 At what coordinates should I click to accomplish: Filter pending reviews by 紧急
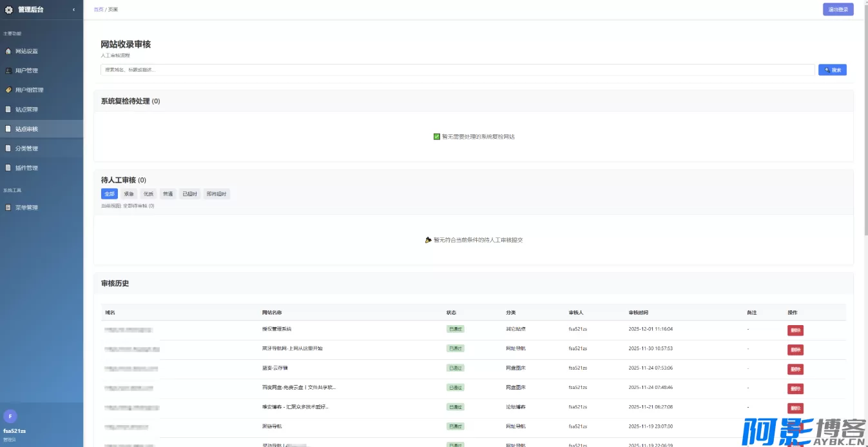pyautogui.click(x=129, y=194)
